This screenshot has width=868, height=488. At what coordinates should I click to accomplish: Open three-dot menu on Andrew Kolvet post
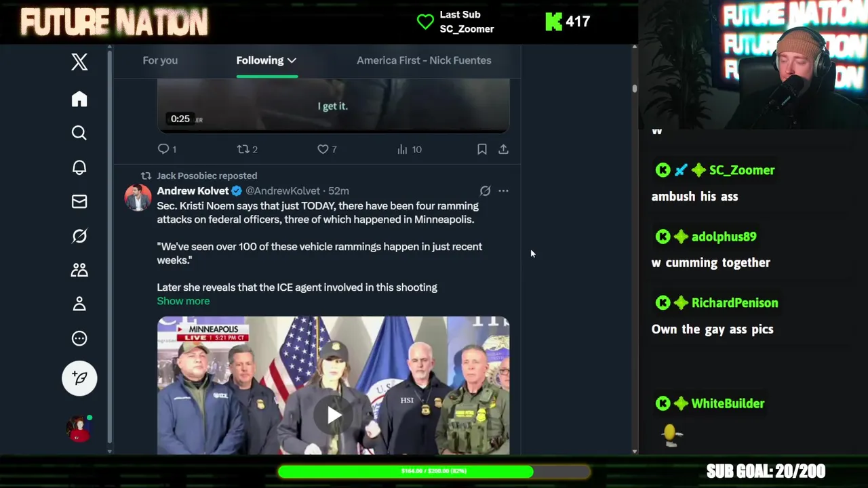503,191
